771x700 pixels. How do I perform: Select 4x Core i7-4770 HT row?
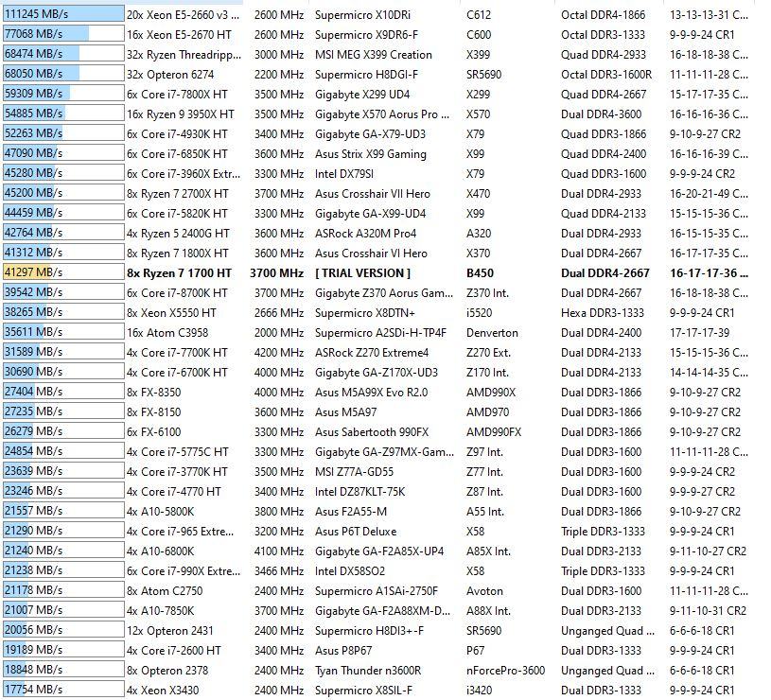pyautogui.click(x=376, y=492)
